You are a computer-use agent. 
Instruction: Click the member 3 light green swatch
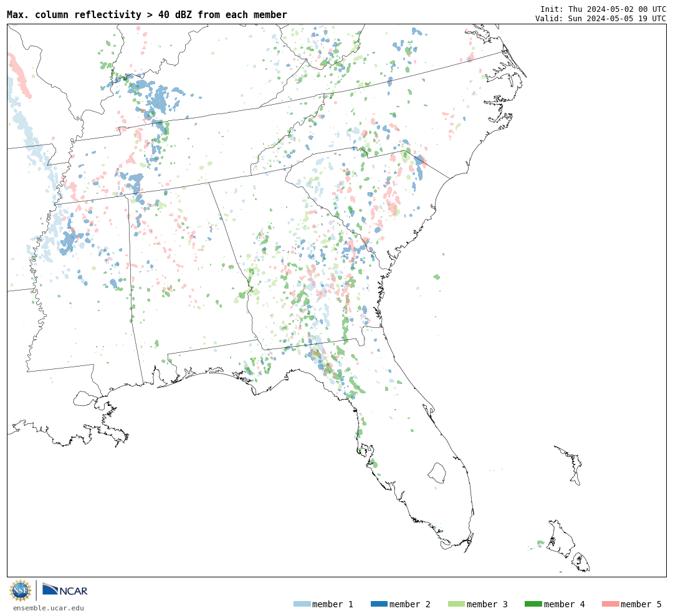456,604
